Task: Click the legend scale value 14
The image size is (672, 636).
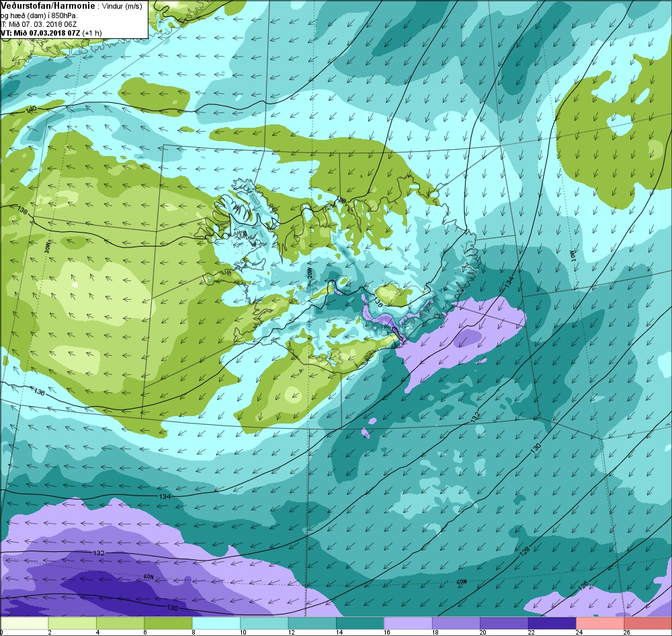Action: coord(339,632)
